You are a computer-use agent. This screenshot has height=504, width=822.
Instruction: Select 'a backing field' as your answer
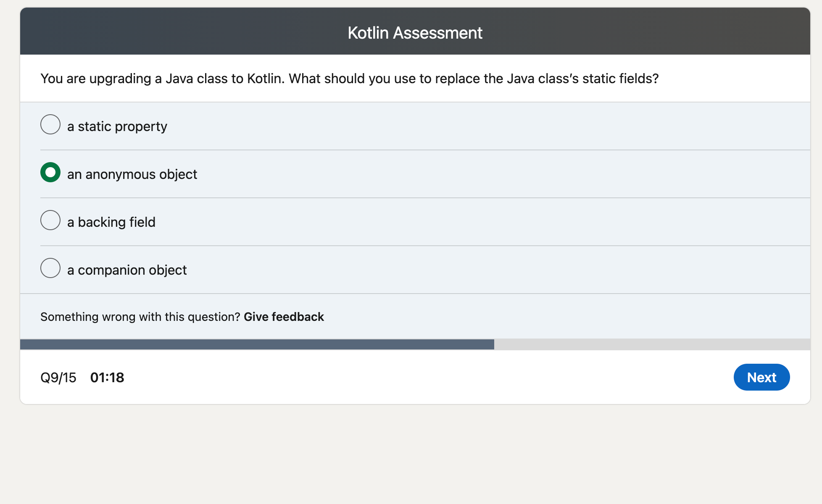coord(50,220)
